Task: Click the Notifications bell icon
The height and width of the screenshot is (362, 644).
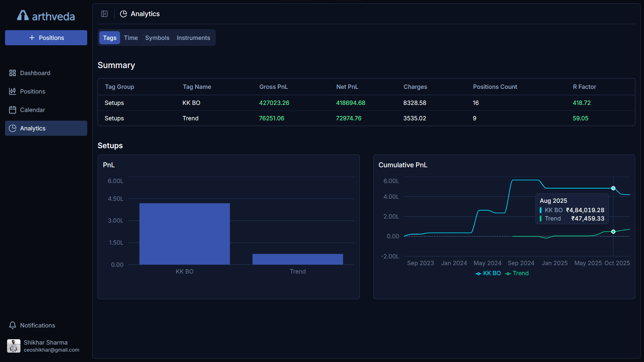Action: click(x=12, y=325)
